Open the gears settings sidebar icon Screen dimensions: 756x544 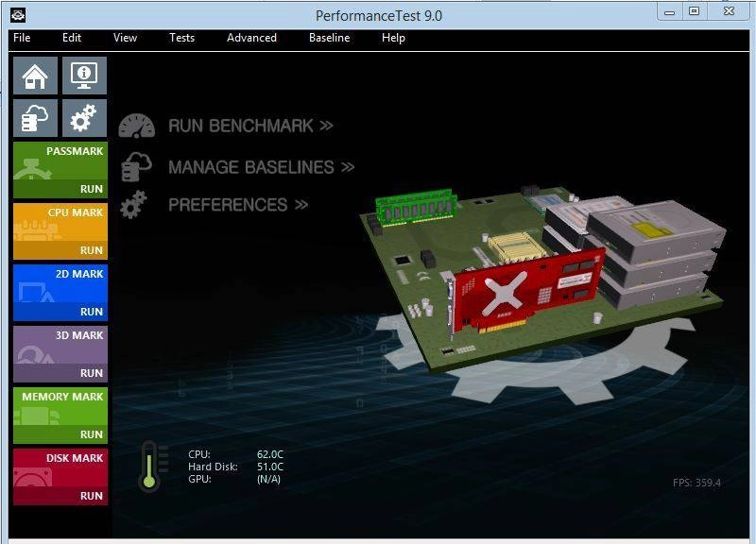[84, 119]
